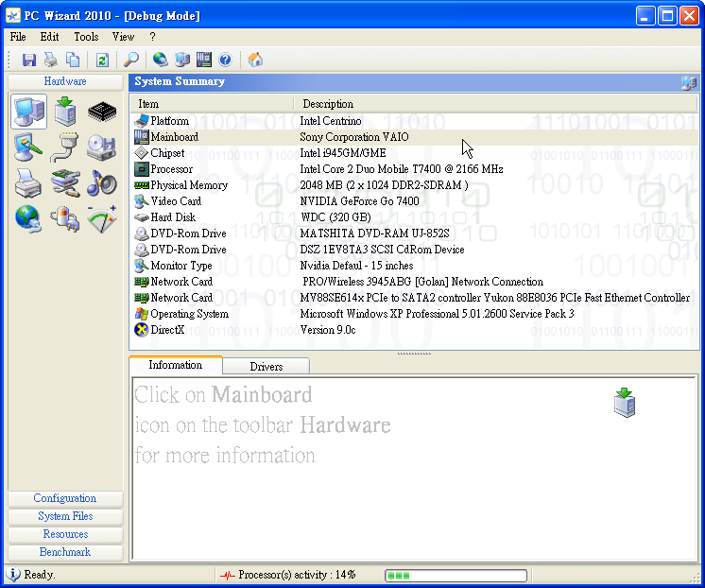
Task: Select the Printers icon in sidebar
Action: point(27,183)
